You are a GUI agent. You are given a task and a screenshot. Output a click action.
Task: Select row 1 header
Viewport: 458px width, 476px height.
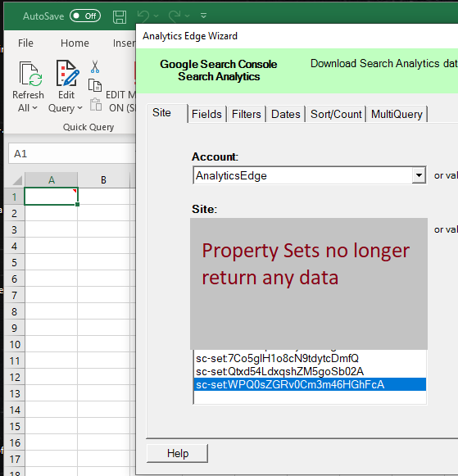pyautogui.click(x=14, y=197)
